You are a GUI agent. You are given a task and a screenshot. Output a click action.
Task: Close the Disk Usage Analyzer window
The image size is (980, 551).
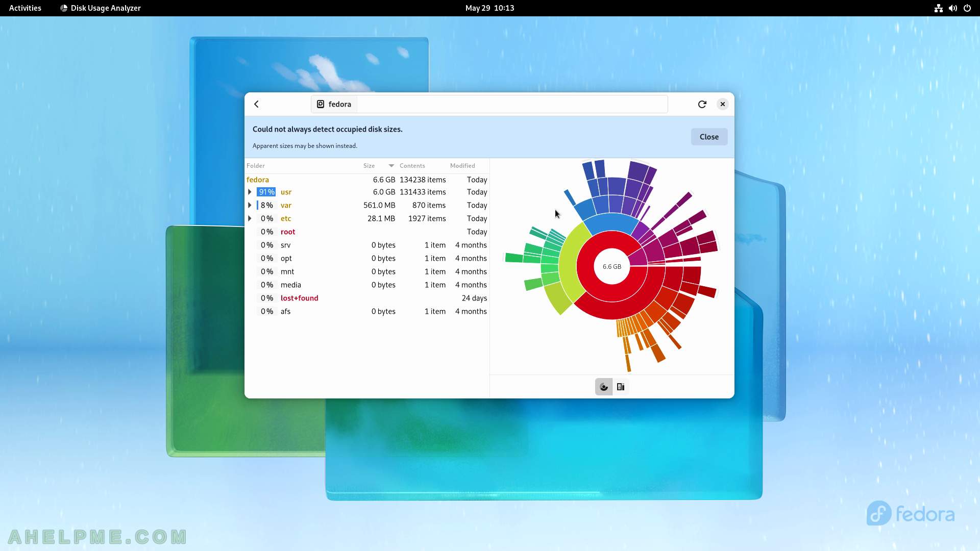[x=723, y=104]
